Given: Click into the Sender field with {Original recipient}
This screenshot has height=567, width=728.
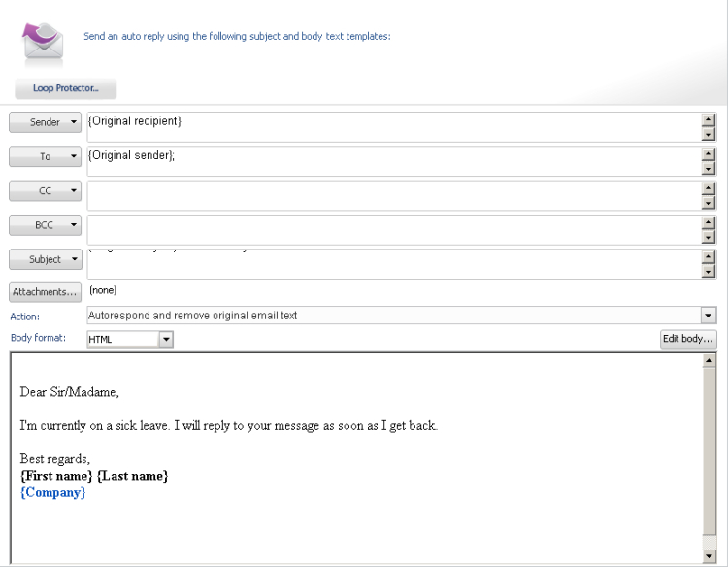Looking at the screenshot, I should pyautogui.click(x=394, y=127).
